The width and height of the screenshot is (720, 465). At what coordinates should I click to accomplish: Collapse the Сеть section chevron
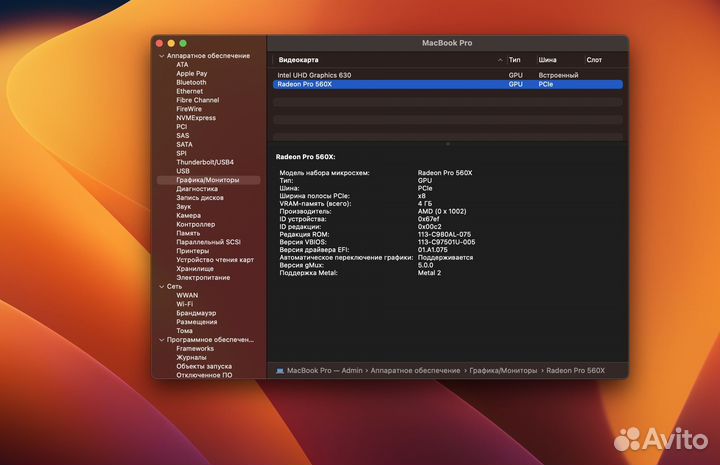click(x=162, y=286)
